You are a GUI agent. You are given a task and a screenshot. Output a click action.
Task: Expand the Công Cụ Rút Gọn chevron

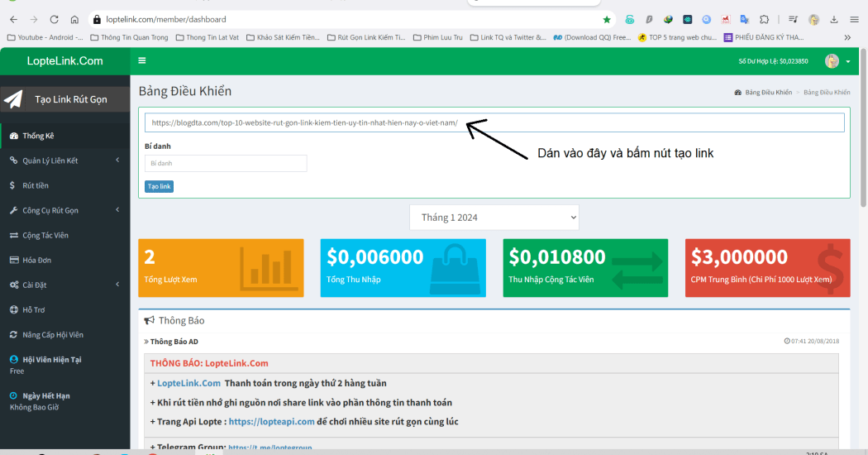tap(117, 210)
